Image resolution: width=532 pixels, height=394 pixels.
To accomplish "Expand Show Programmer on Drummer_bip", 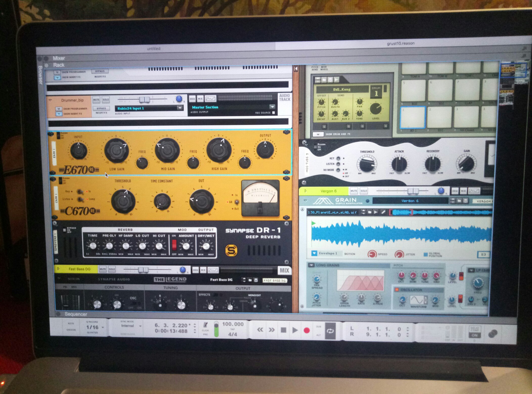I will pyautogui.click(x=59, y=109).
